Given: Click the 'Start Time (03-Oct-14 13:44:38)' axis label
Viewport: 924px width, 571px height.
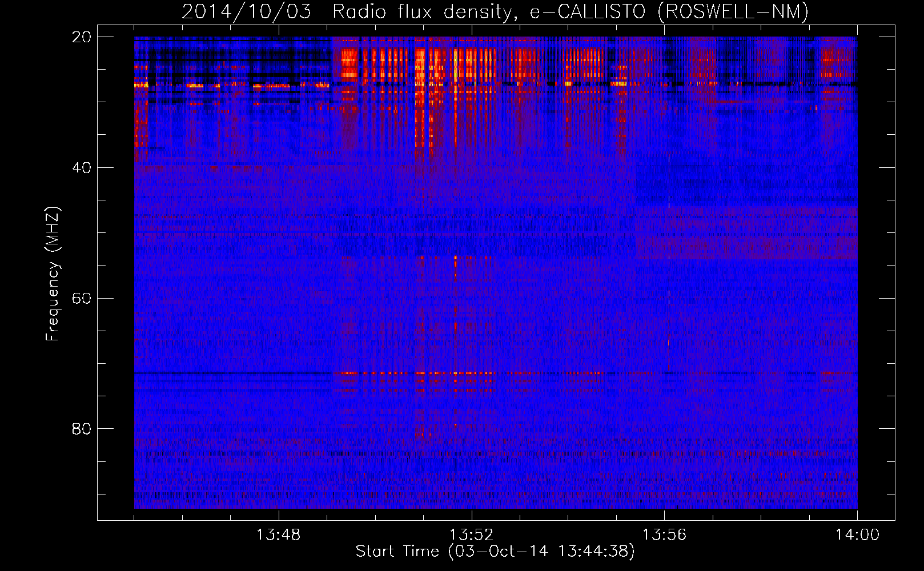Looking at the screenshot, I should (x=495, y=552).
